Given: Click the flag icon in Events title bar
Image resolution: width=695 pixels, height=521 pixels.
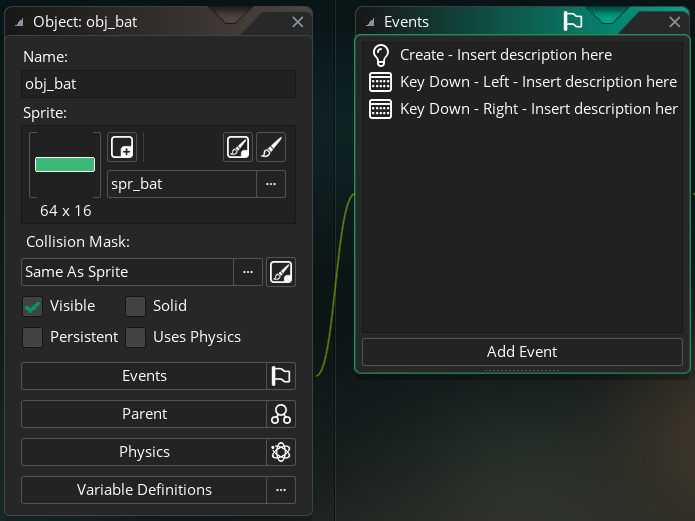Looking at the screenshot, I should pyautogui.click(x=572, y=21).
